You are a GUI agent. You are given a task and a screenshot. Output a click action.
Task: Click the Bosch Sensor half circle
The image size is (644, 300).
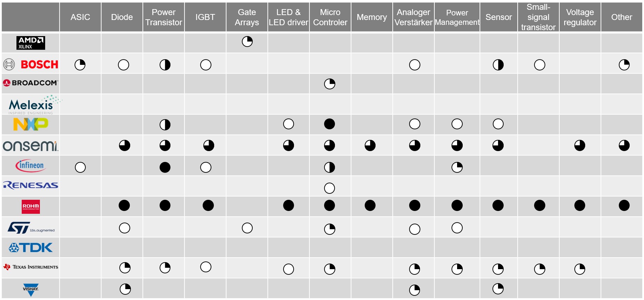coord(498,65)
